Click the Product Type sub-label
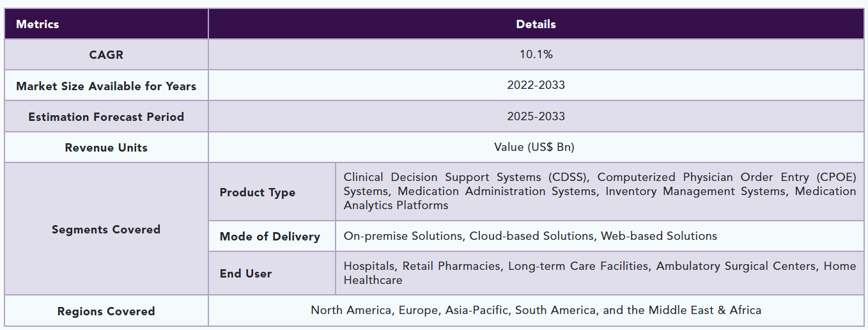Image resolution: width=868 pixels, height=330 pixels. click(x=258, y=192)
